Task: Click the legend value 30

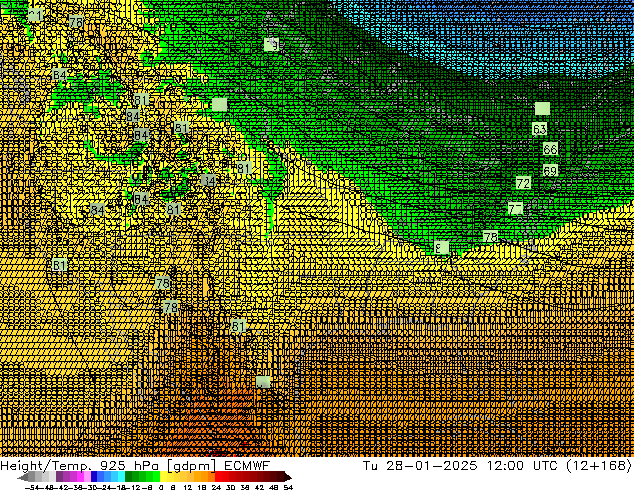Action: (x=230, y=487)
